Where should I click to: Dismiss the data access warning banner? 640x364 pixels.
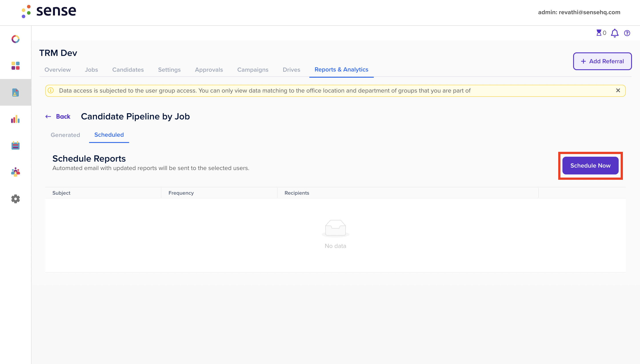pos(618,91)
